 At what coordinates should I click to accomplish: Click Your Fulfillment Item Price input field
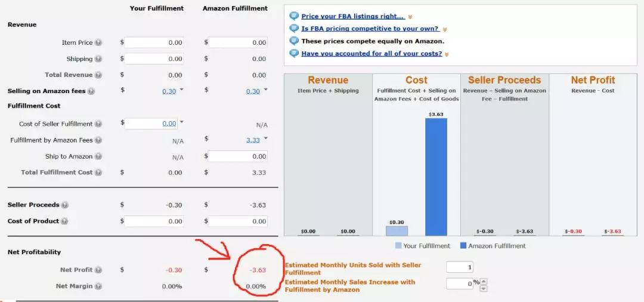pyautogui.click(x=154, y=43)
